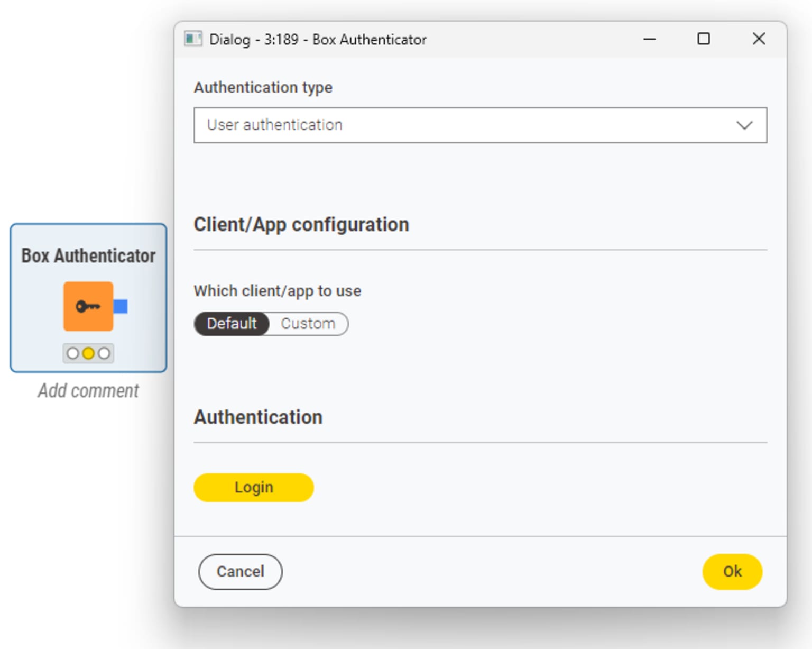
Task: Click the orange key icon of Box Authenticator node
Action: coord(88,306)
